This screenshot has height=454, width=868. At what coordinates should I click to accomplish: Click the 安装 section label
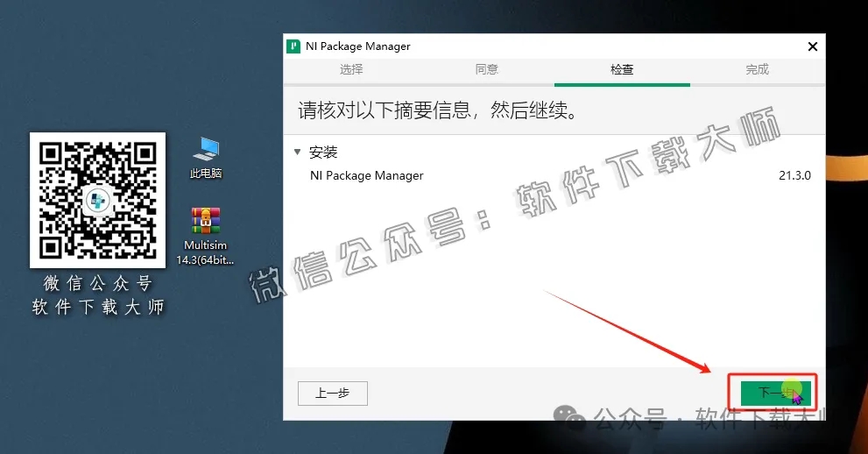[323, 152]
